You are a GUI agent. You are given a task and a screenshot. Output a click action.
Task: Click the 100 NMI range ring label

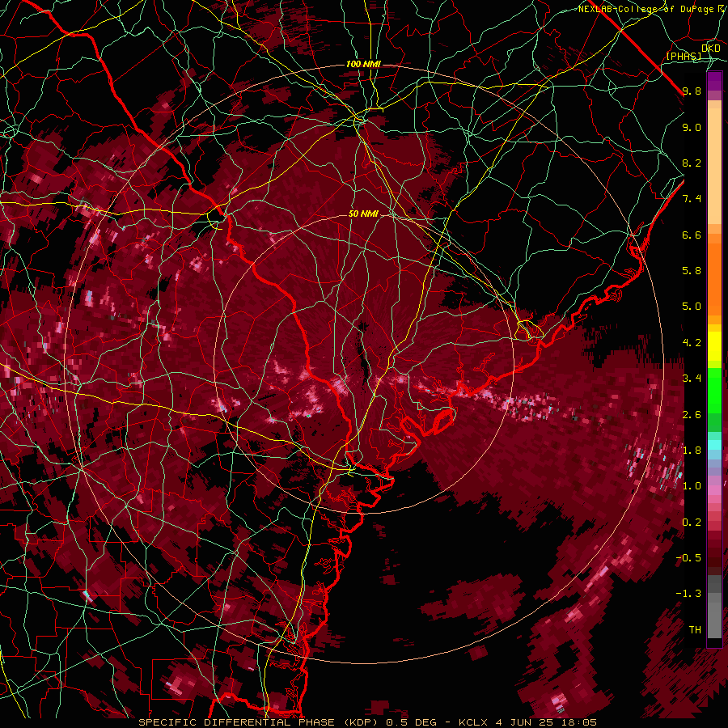point(363,64)
